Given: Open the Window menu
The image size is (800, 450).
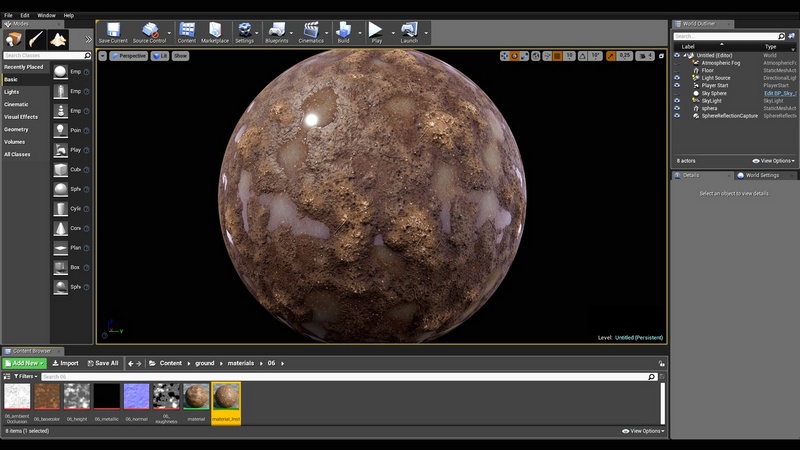Looking at the screenshot, I should click(46, 16).
